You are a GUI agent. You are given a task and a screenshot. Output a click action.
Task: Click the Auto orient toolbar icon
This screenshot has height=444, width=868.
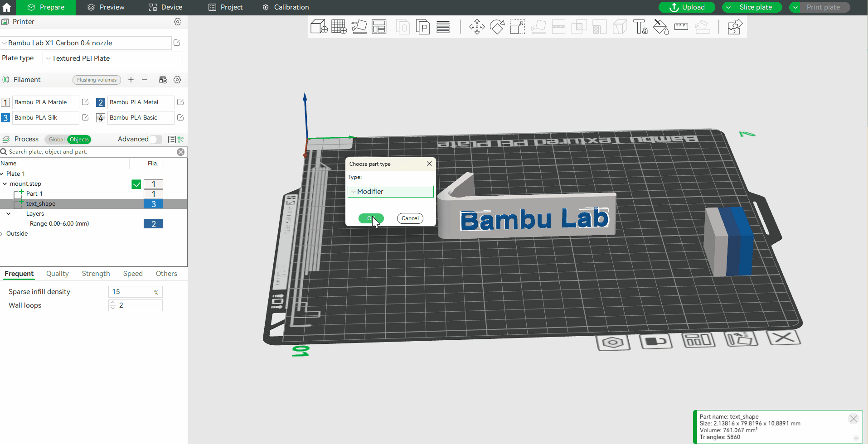[x=359, y=27]
